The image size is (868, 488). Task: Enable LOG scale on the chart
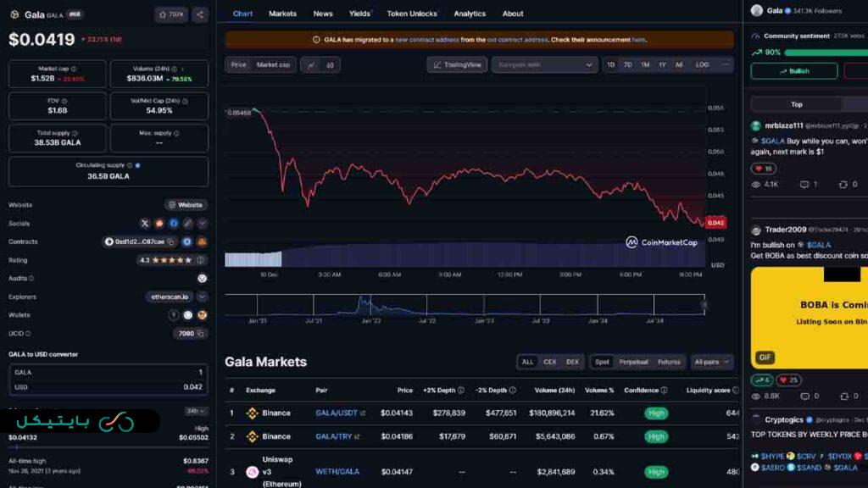click(702, 64)
